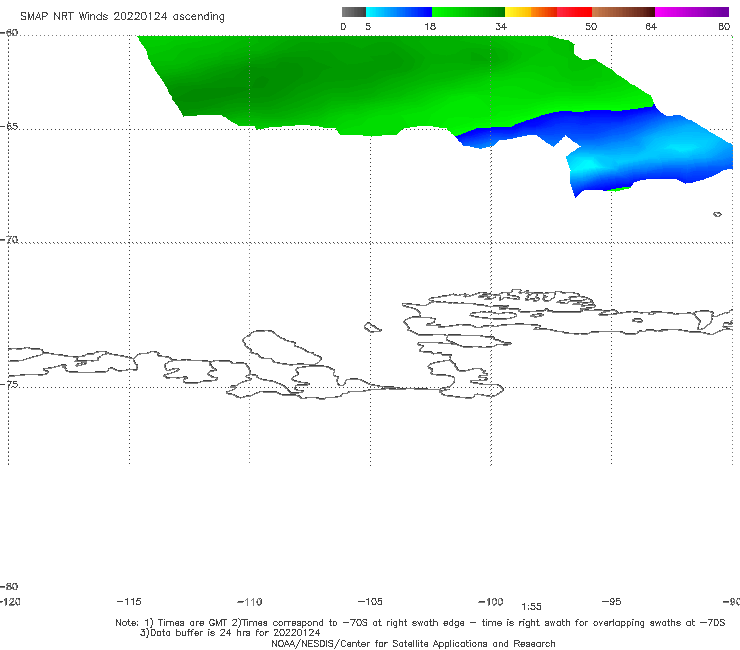Image resolution: width=740 pixels, height=650 pixels.
Task: Click the brown 50-64 colorbar segment
Action: (623, 12)
